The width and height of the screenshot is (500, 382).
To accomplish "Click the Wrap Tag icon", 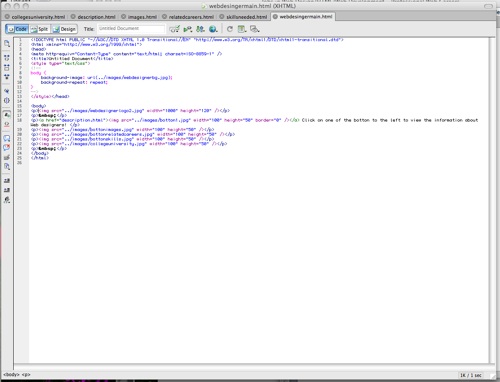I will 7,157.
